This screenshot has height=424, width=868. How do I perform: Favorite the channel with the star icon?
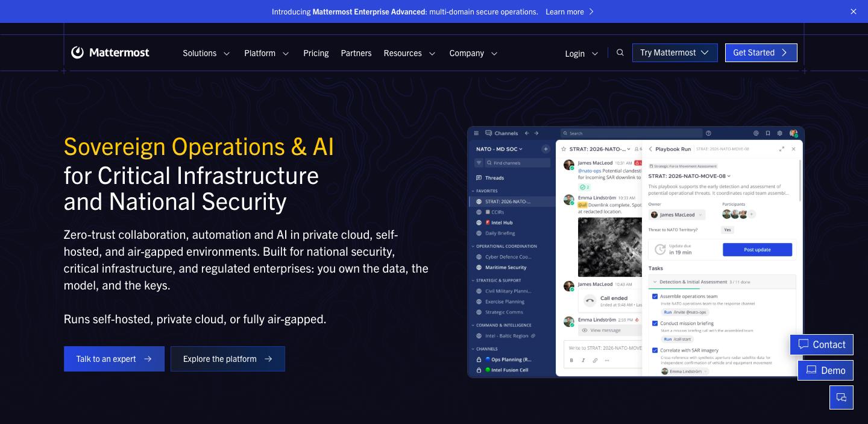click(x=564, y=149)
